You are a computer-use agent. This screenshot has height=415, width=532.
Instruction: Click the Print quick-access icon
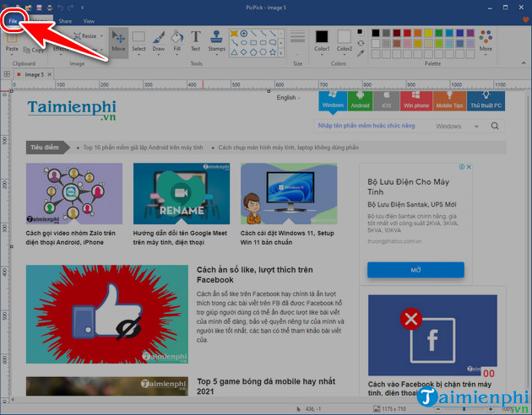[50, 8]
